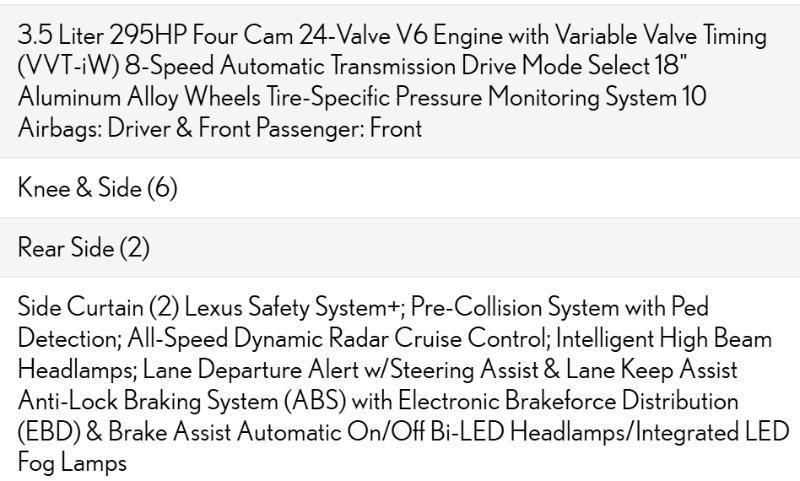The width and height of the screenshot is (800, 481).
Task: Select "Lane Departure Alert" text
Action: coord(236,370)
